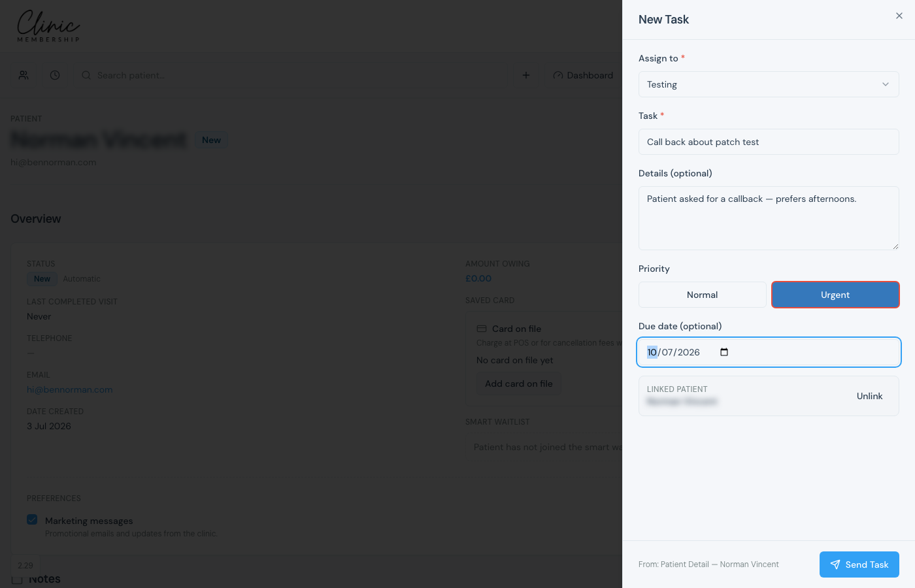Click the plus add icon
The width and height of the screenshot is (915, 588).
(526, 75)
